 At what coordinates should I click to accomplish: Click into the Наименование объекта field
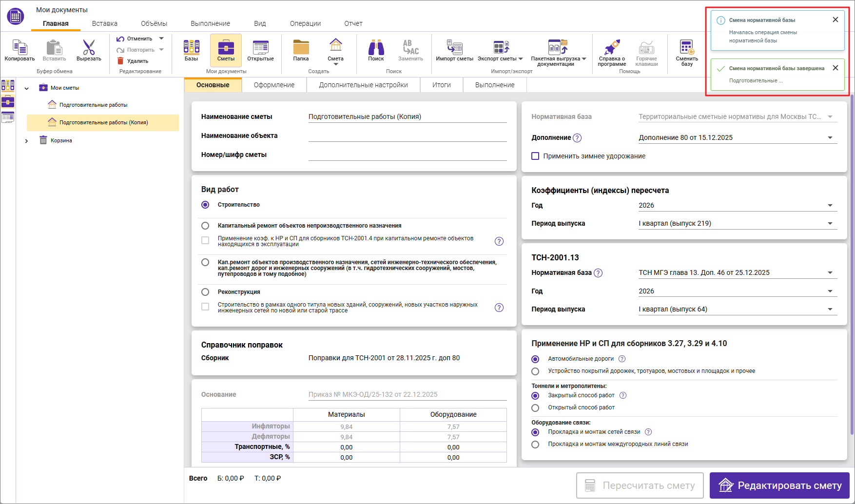tap(407, 136)
